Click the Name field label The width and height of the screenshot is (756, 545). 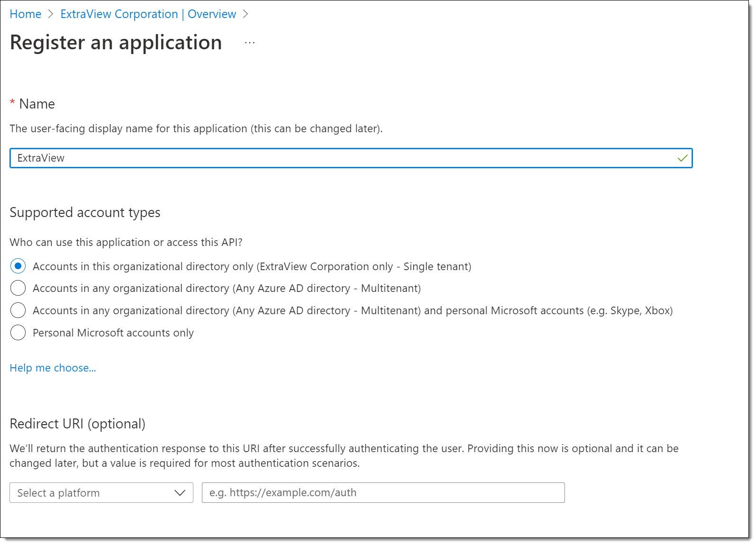pos(37,104)
